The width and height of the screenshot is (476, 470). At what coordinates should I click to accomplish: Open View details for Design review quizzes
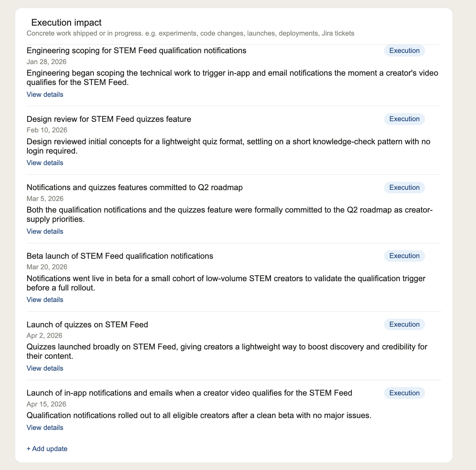pyautogui.click(x=45, y=163)
